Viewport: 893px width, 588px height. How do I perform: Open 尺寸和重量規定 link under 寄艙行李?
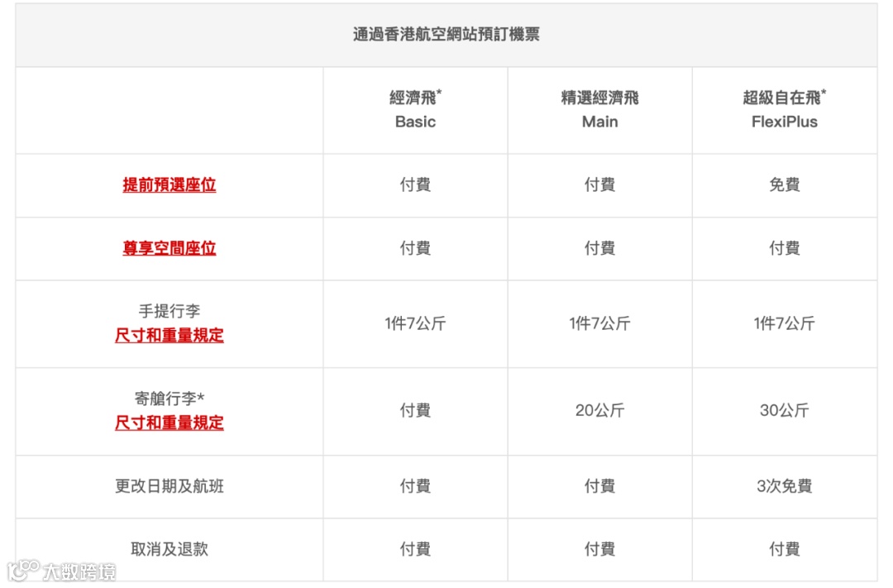click(170, 423)
